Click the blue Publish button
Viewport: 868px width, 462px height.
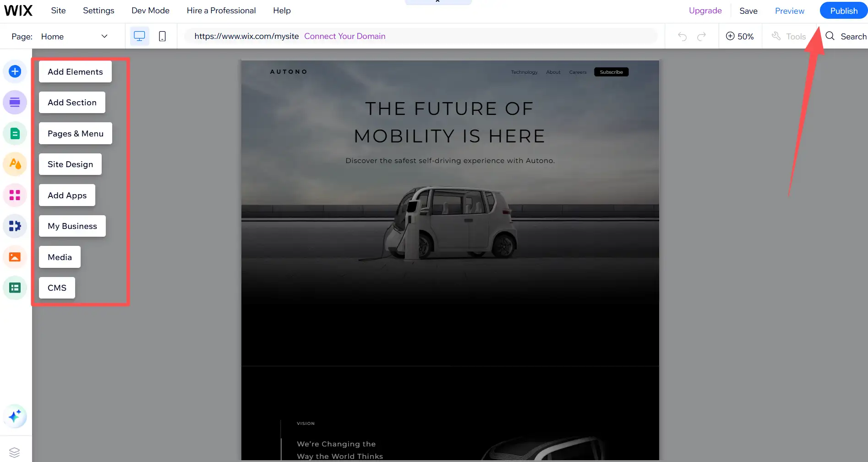tap(843, 11)
